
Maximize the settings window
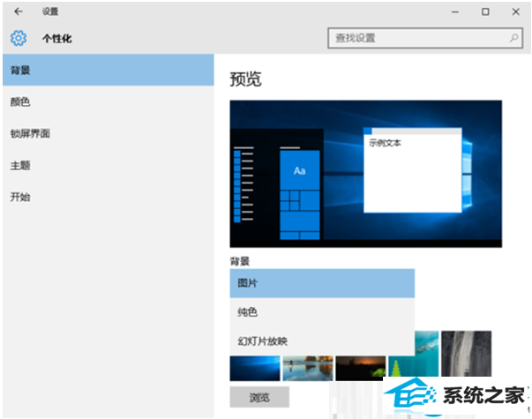pos(484,11)
